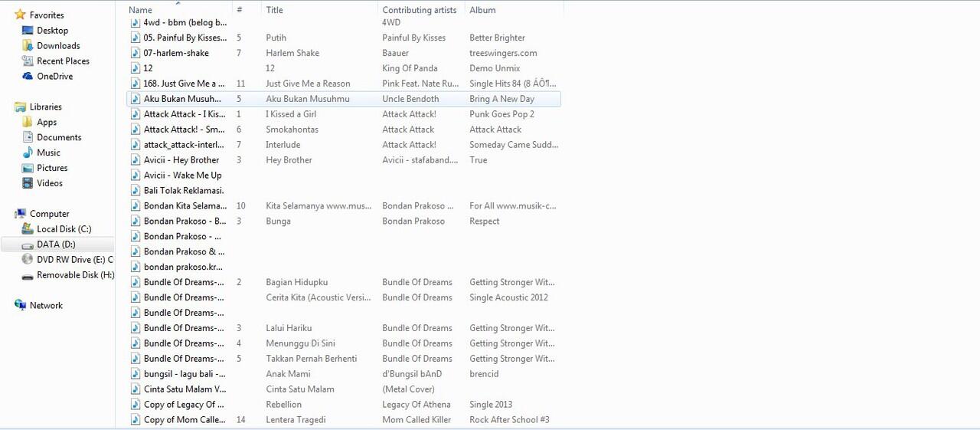The image size is (980, 430).
Task: Click the Network icon in sidebar
Action: pyautogui.click(x=20, y=305)
